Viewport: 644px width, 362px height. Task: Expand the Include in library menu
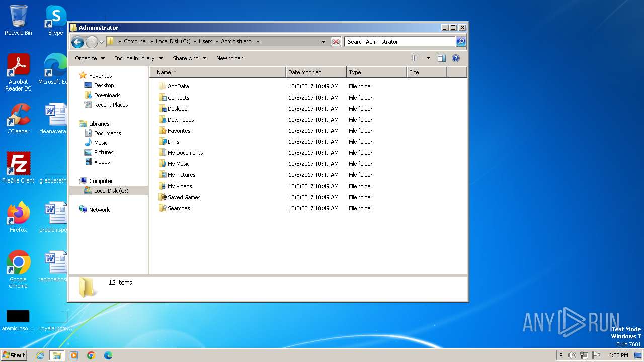[x=138, y=58]
